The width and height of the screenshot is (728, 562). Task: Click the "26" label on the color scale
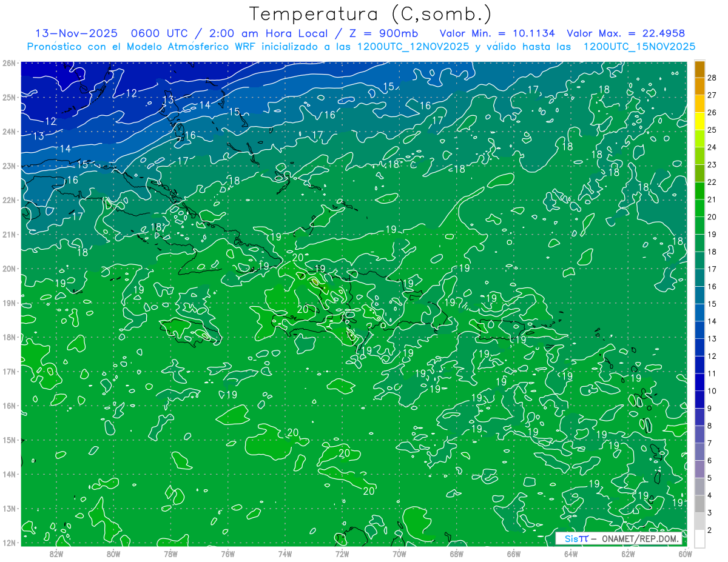click(712, 112)
